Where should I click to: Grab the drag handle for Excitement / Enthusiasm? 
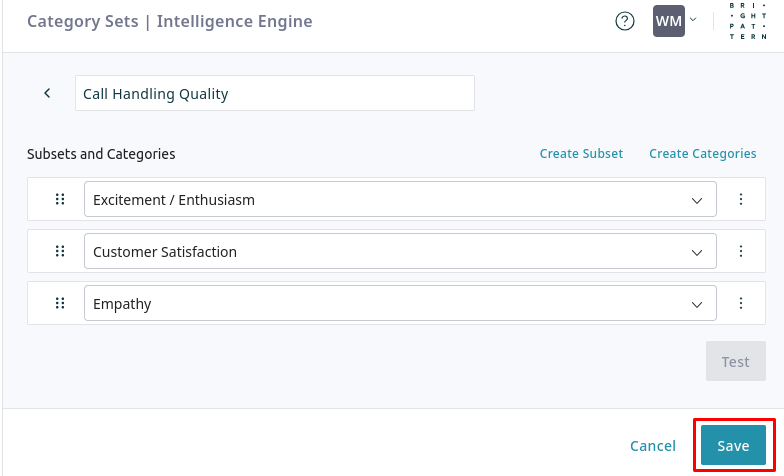click(x=60, y=199)
